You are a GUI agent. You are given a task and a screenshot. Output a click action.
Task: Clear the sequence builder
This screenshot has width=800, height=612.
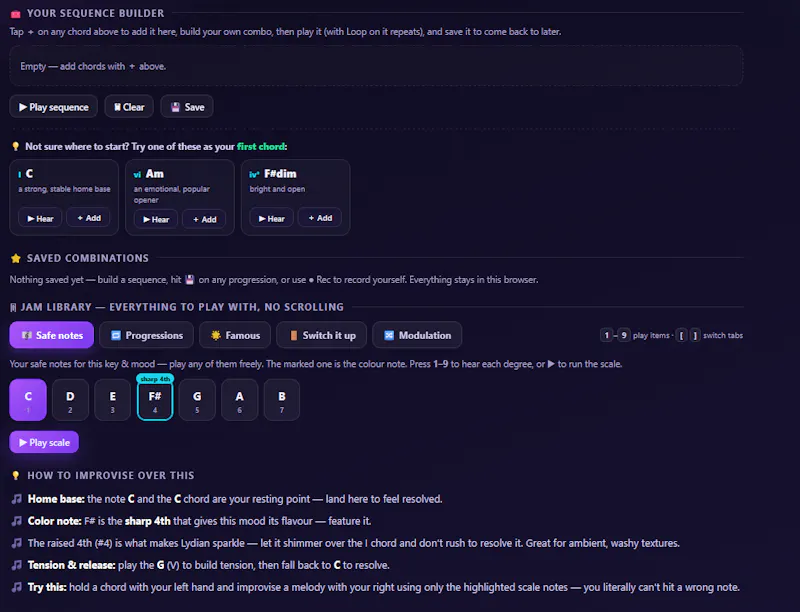(x=129, y=107)
